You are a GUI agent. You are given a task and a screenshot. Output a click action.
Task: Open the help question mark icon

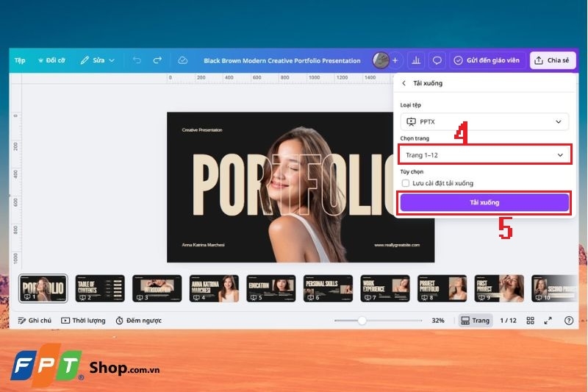pos(569,321)
